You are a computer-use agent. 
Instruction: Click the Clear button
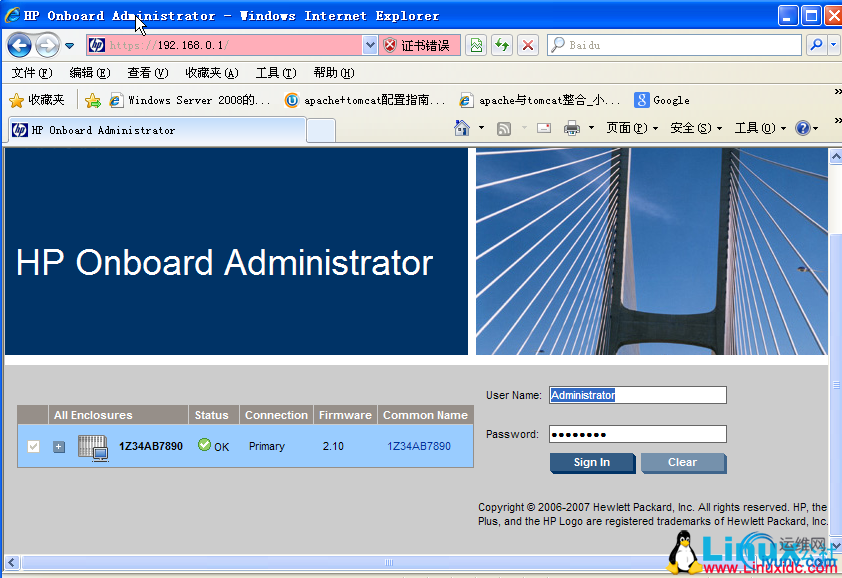tap(684, 463)
